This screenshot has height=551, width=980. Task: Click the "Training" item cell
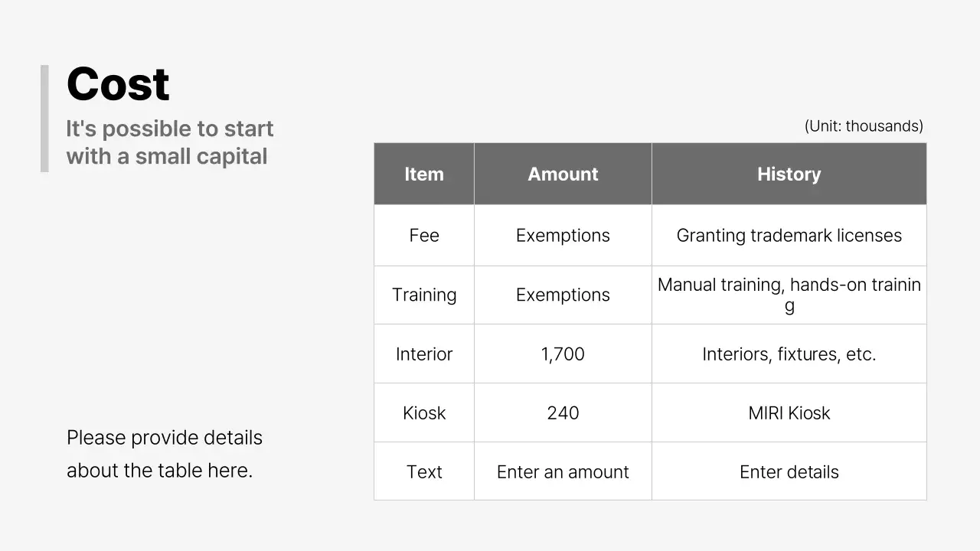tap(424, 295)
